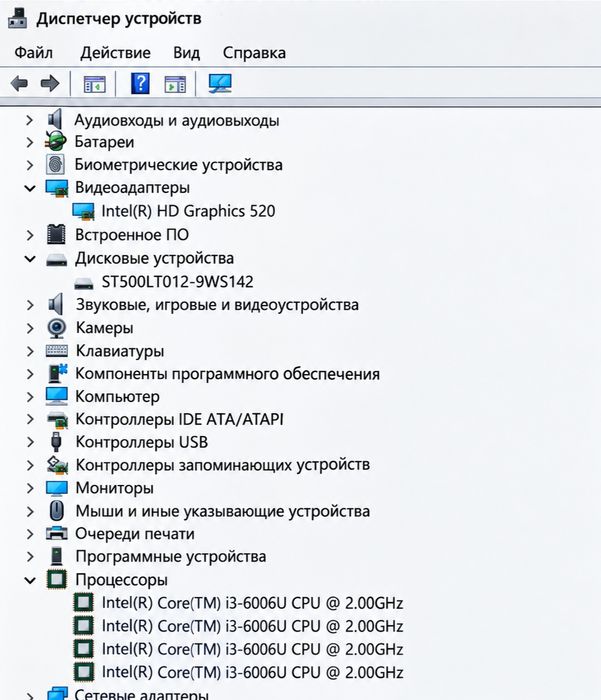Expand Биометрические устройства category
601x700 pixels.
[29, 165]
